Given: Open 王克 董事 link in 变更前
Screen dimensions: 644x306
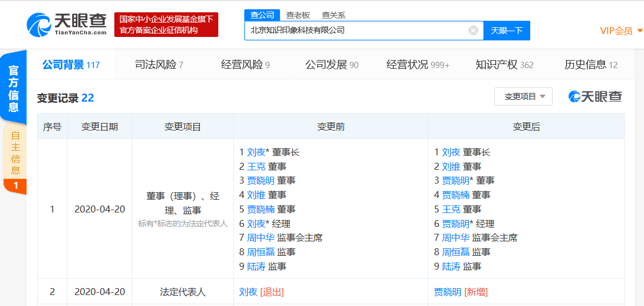Looking at the screenshot, I should tap(255, 166).
